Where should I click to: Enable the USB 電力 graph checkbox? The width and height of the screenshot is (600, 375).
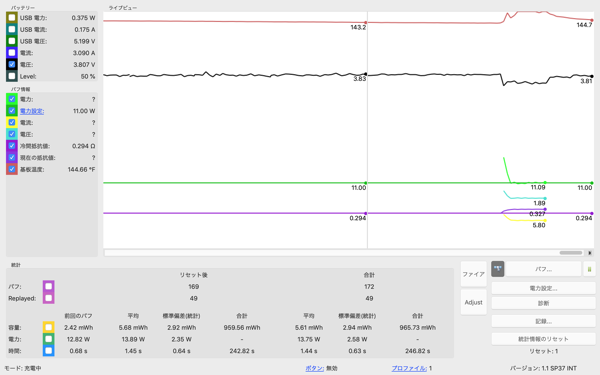[12, 18]
